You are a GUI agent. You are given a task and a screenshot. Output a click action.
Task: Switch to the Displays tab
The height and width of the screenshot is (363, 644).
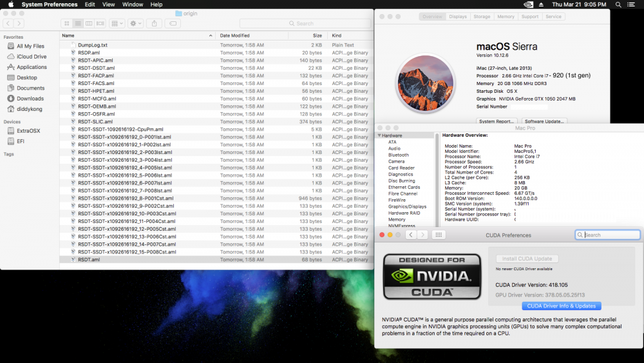[x=458, y=17]
